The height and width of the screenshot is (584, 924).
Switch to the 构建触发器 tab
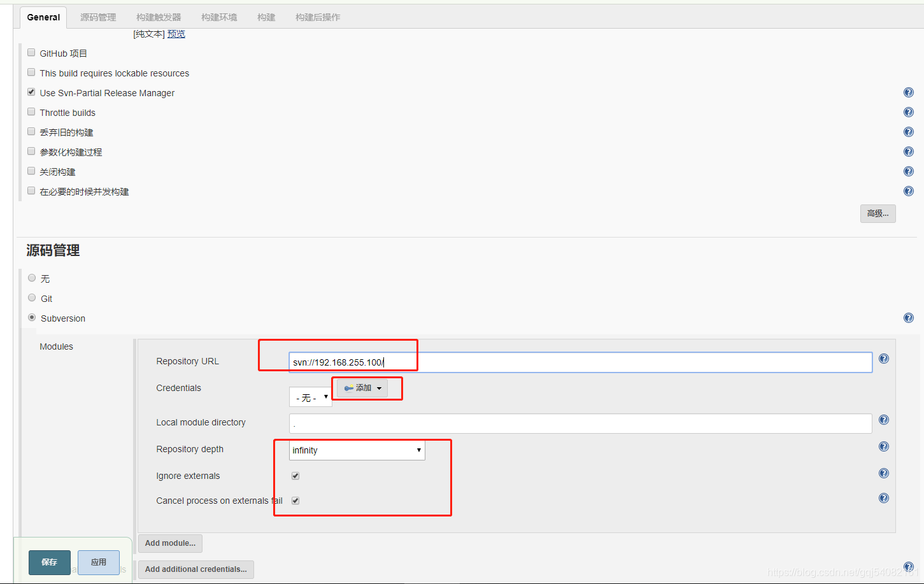click(x=159, y=17)
